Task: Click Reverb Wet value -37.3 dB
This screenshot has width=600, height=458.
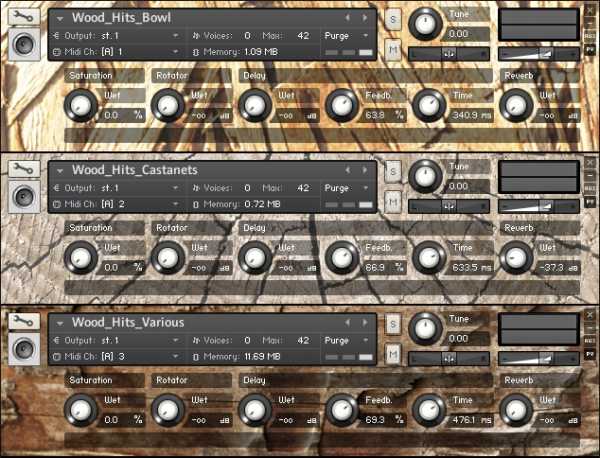Action: (x=558, y=267)
